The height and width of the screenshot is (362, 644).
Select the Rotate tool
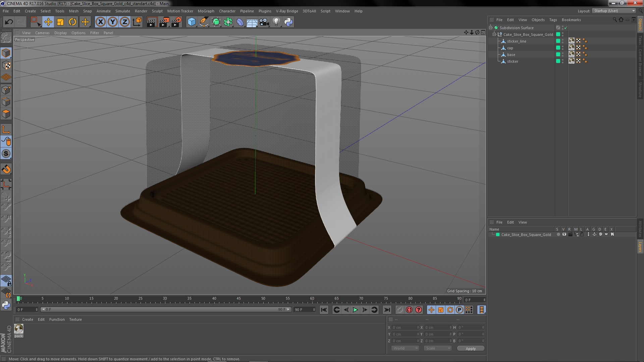point(72,22)
